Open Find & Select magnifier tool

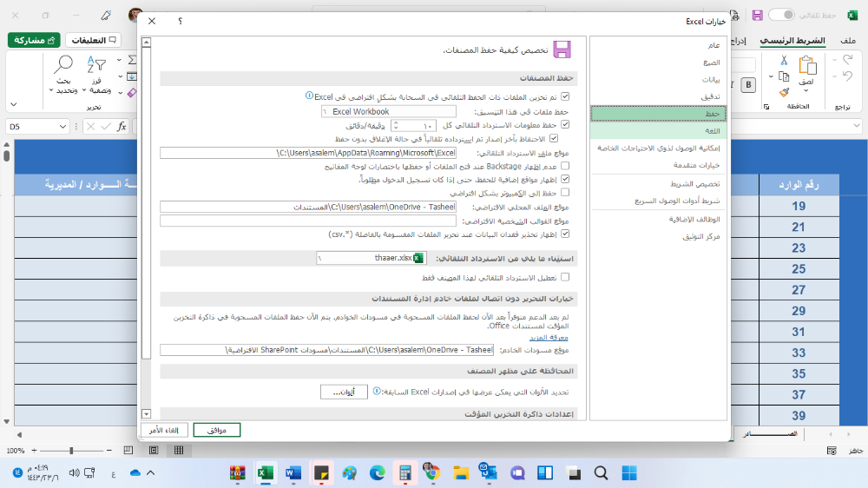click(x=63, y=65)
